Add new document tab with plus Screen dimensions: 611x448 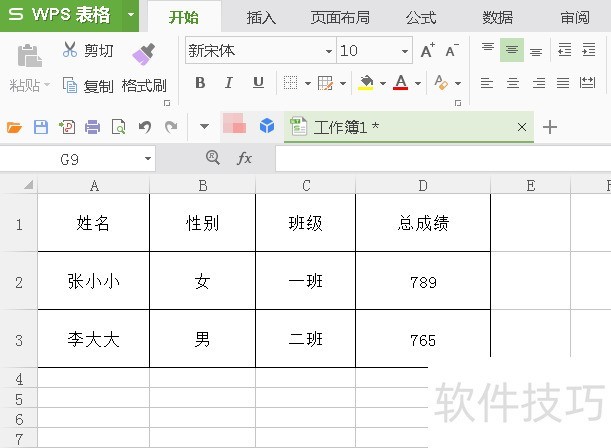pos(550,127)
